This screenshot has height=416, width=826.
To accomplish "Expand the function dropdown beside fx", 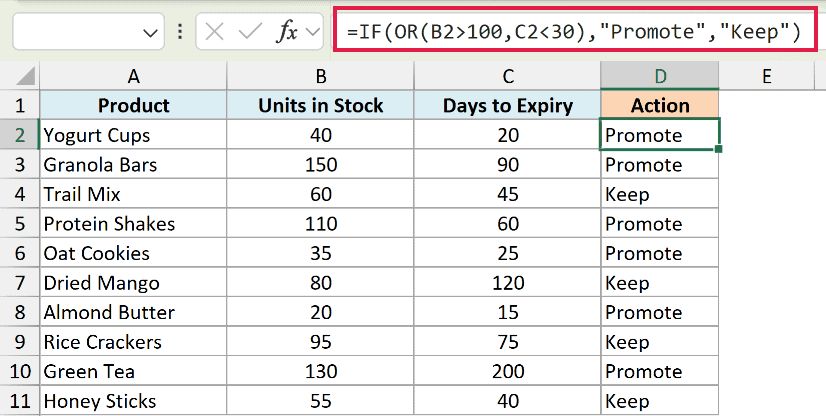I will tap(313, 32).
